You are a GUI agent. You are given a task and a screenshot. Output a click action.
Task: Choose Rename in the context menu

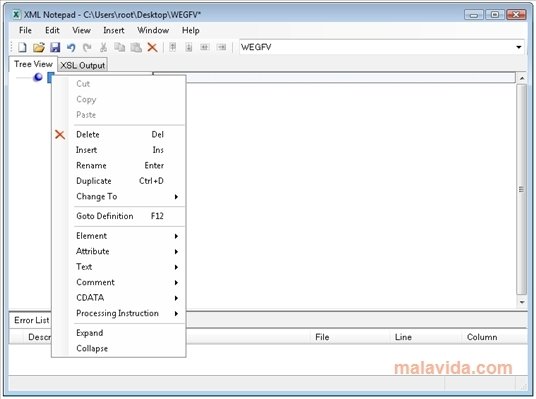click(x=118, y=165)
